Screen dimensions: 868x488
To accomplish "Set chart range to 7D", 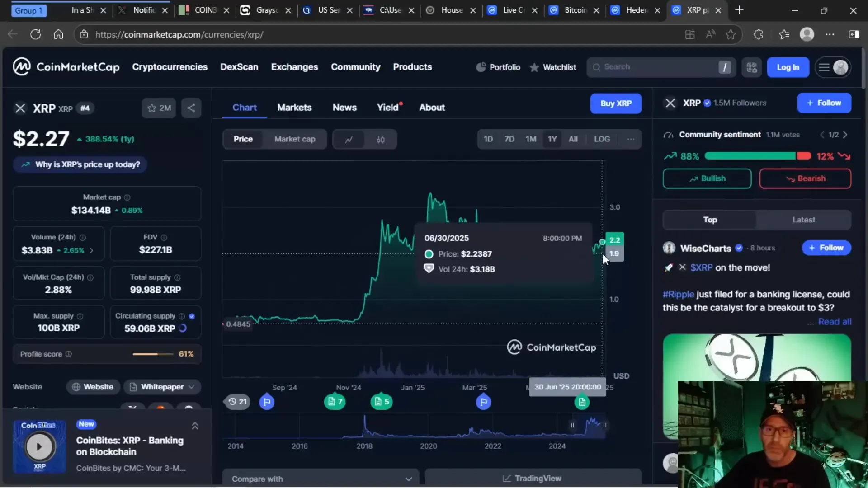I will 509,139.
